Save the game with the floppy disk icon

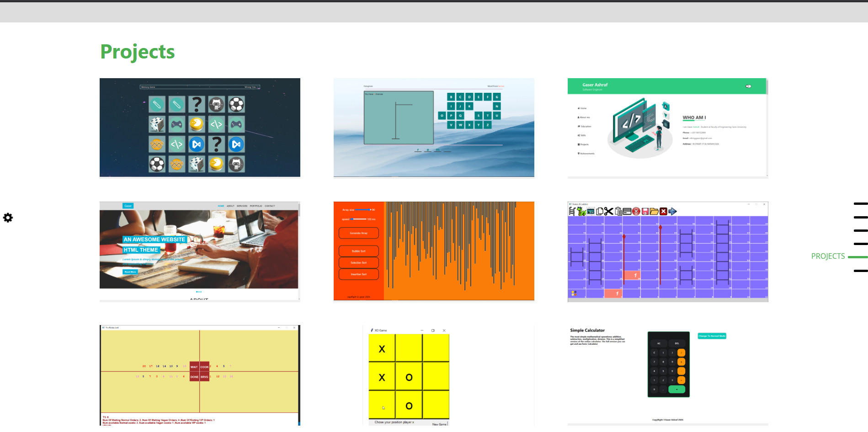tap(645, 211)
